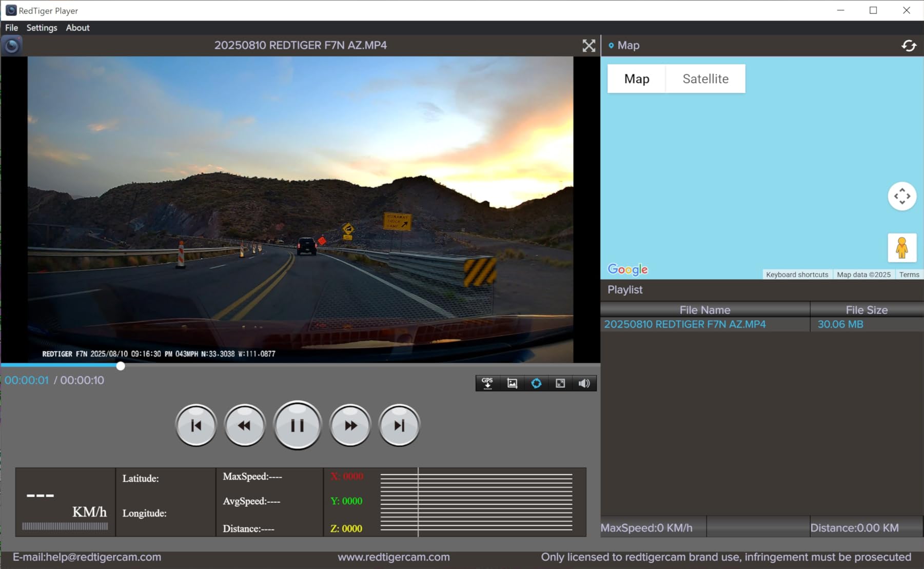Open the File menu
The height and width of the screenshot is (569, 924).
[x=10, y=28]
